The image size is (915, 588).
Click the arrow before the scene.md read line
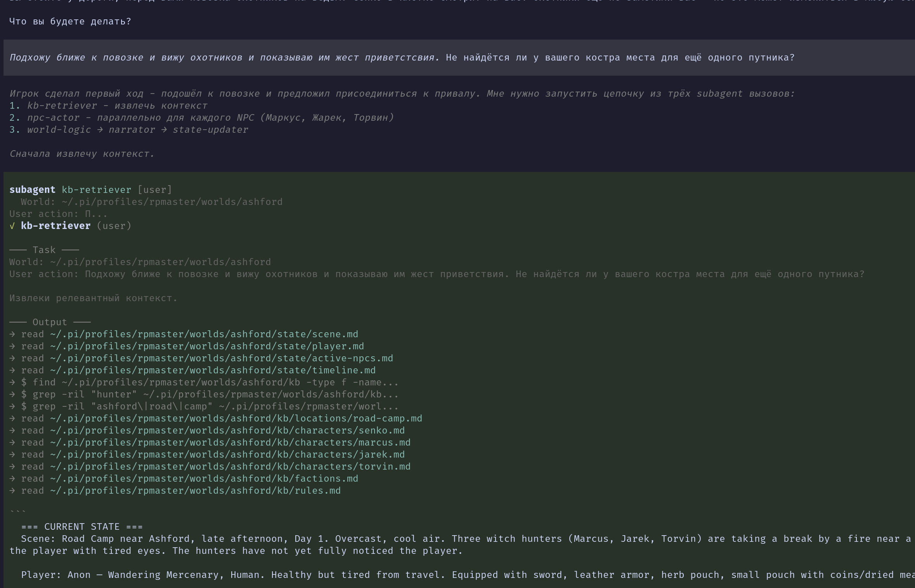click(12, 334)
